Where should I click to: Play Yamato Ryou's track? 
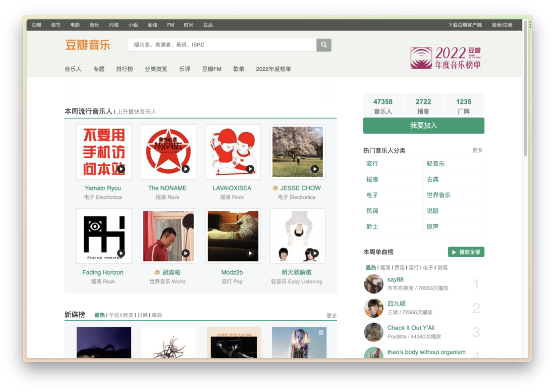point(121,169)
